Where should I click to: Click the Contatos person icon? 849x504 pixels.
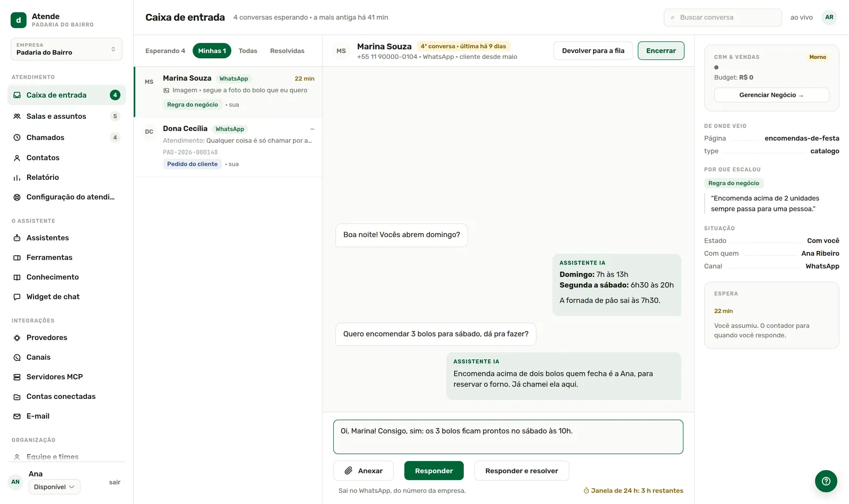(17, 158)
